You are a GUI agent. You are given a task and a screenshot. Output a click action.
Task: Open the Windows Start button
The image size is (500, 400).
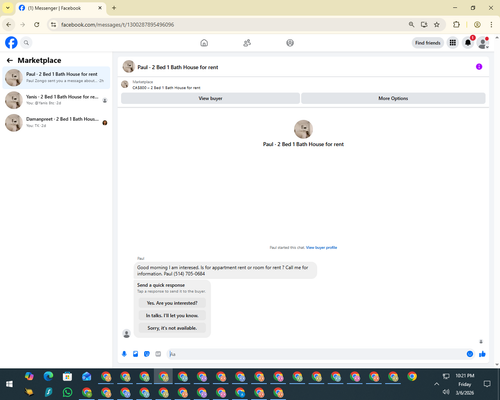(9, 384)
